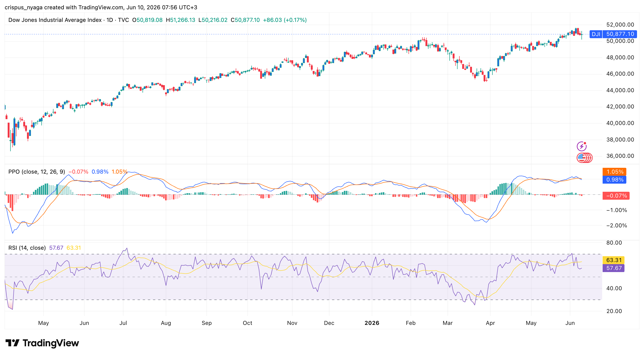644x357 pixels.
Task: Click the 52,000.00 price axis label
Action: click(x=620, y=24)
